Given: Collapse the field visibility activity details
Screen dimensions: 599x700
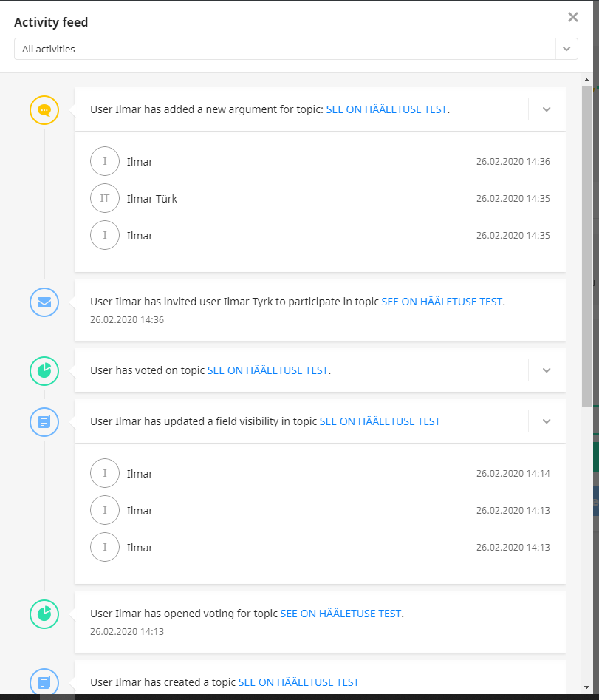Looking at the screenshot, I should click(546, 421).
